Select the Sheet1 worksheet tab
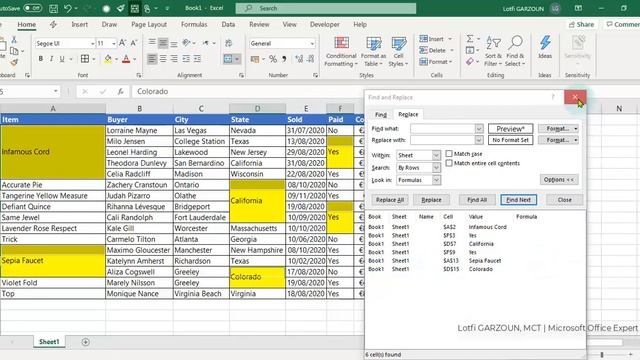Image resolution: width=640 pixels, height=360 pixels. click(49, 342)
